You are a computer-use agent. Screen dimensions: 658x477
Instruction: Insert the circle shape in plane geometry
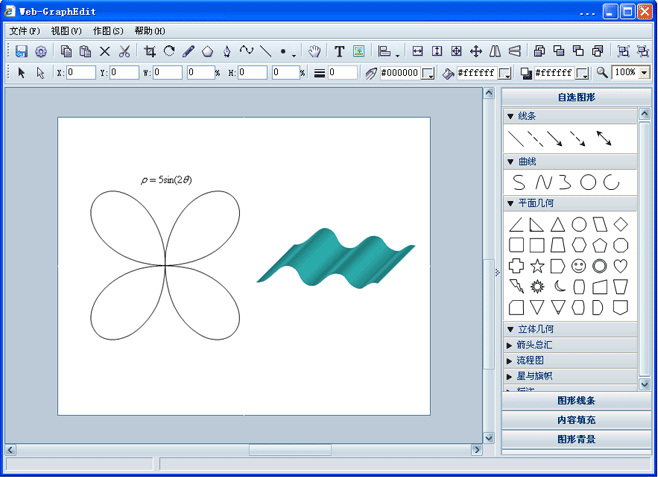(x=579, y=224)
